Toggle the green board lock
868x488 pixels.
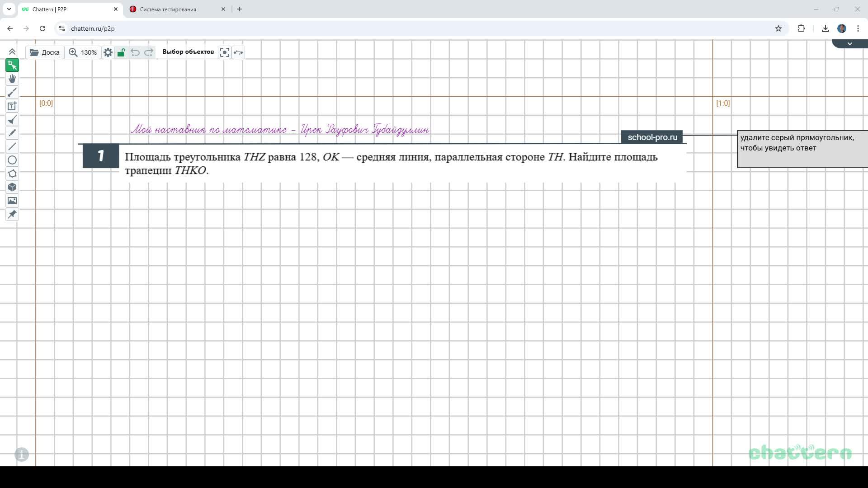tap(121, 52)
